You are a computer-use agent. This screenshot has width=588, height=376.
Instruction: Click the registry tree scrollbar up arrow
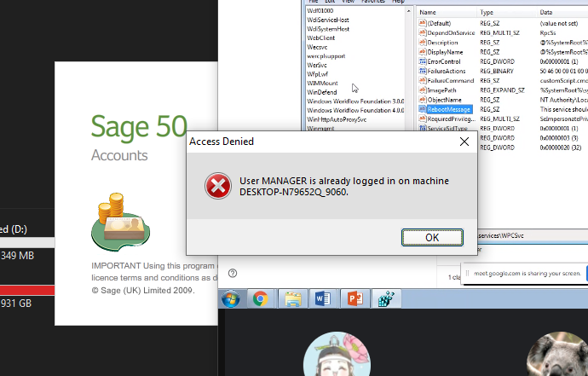[409, 11]
